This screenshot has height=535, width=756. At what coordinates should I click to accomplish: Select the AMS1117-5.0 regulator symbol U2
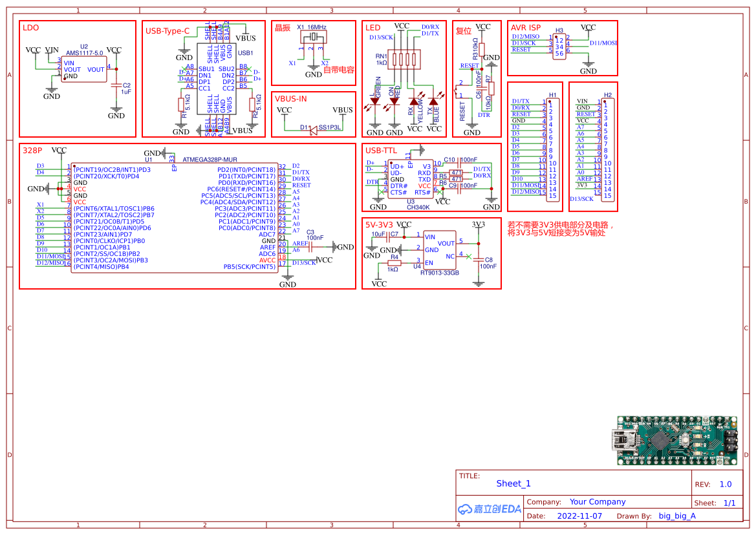click(x=84, y=68)
